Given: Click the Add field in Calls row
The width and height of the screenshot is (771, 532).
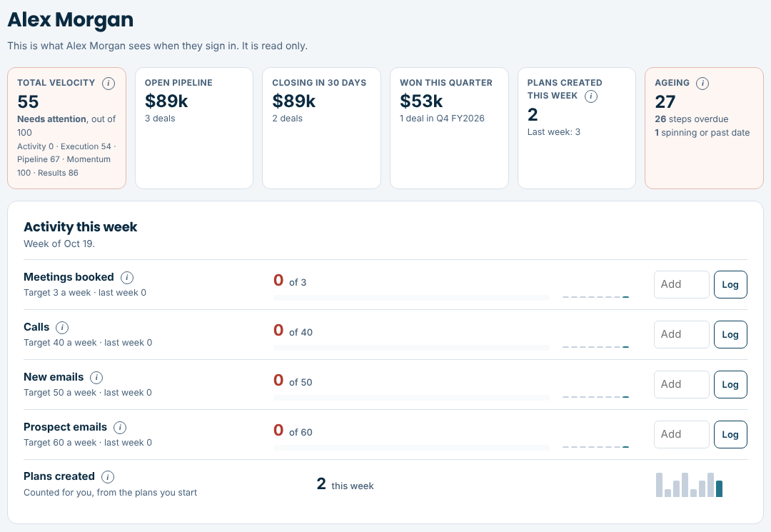Looking at the screenshot, I should (x=682, y=334).
